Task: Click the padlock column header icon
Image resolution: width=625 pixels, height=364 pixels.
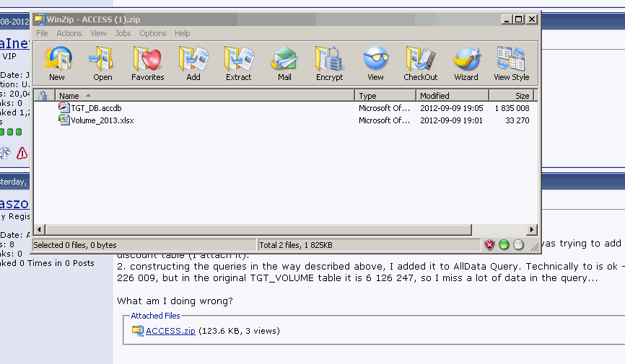Action: click(43, 96)
